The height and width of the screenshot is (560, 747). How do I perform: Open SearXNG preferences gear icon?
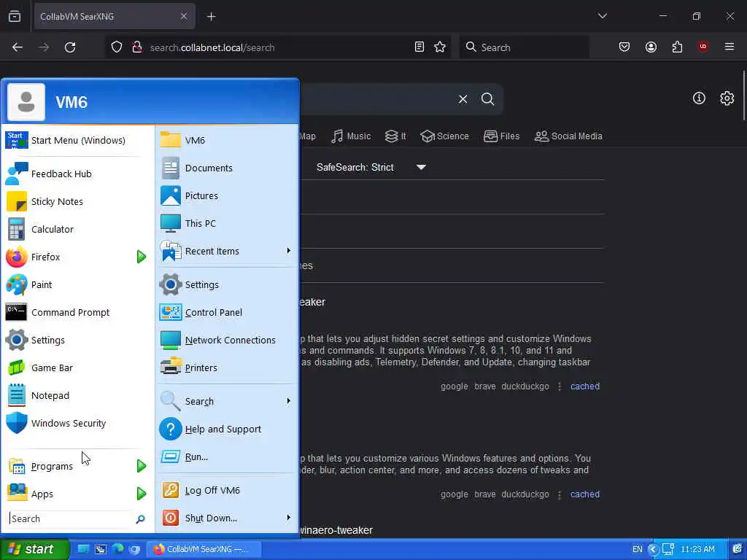pyautogui.click(x=727, y=98)
